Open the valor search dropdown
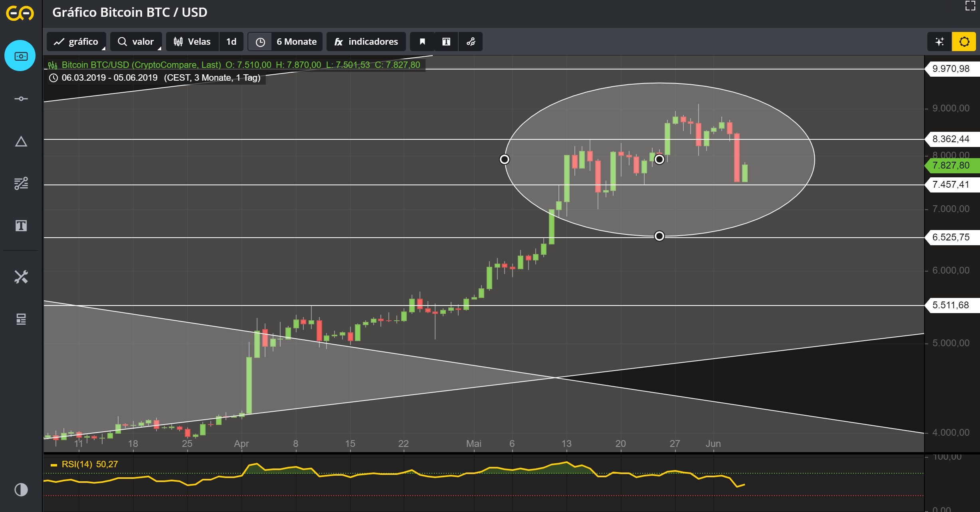980x512 pixels. tap(136, 42)
